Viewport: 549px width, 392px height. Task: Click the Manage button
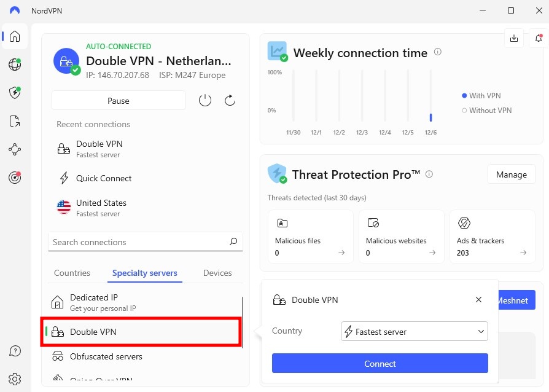tap(511, 174)
